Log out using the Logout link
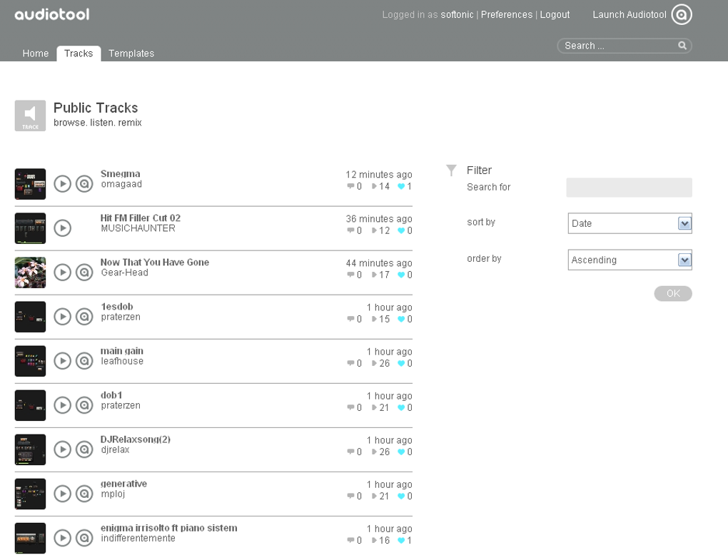728x560 pixels. pos(555,14)
